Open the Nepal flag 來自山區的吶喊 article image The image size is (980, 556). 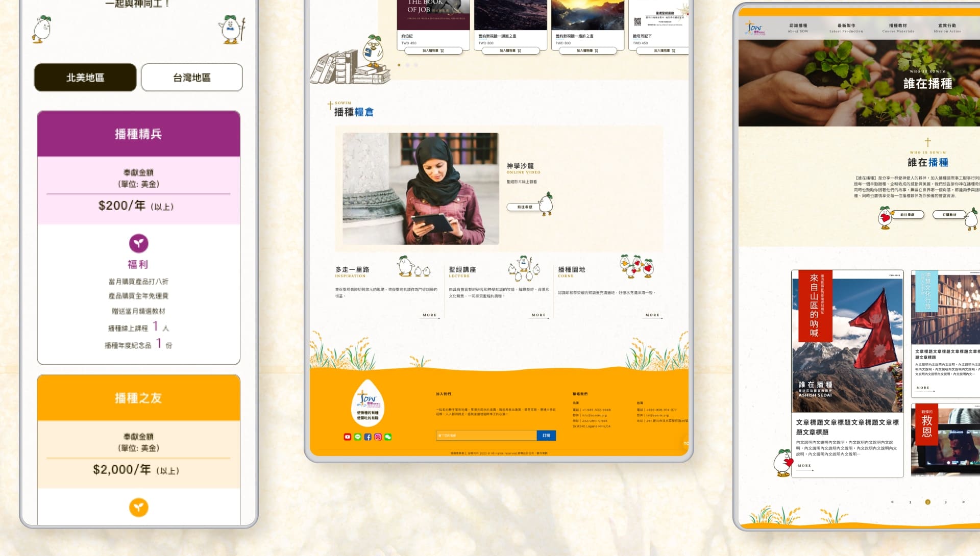[x=847, y=341]
